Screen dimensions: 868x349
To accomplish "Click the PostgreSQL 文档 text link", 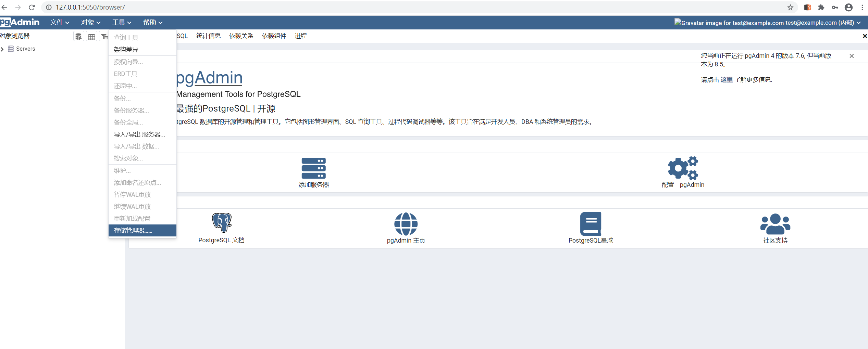I will [x=222, y=240].
